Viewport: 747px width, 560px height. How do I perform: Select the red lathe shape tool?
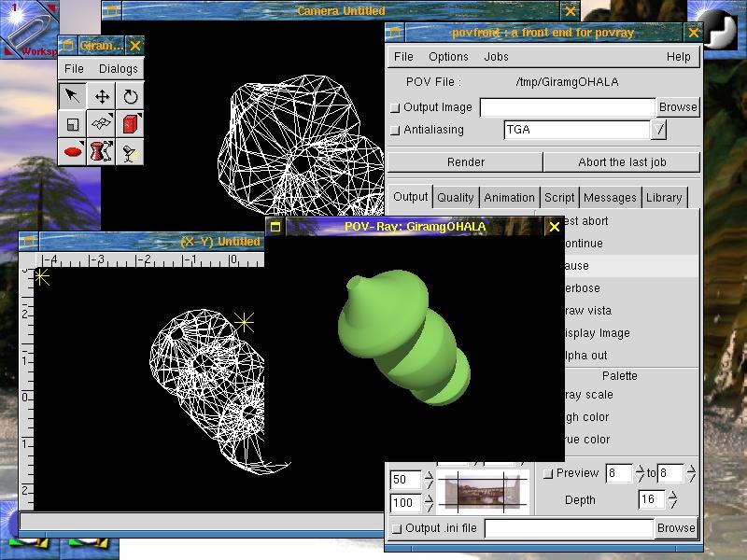click(x=102, y=151)
